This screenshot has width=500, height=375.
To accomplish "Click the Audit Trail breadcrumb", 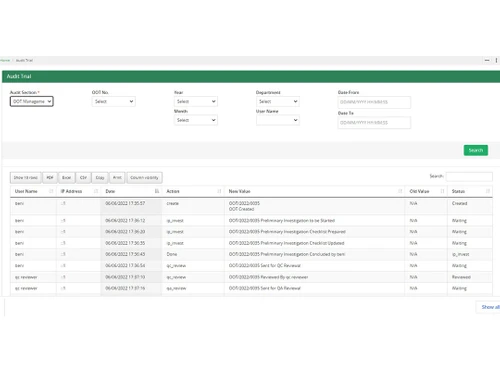I will pos(24,60).
